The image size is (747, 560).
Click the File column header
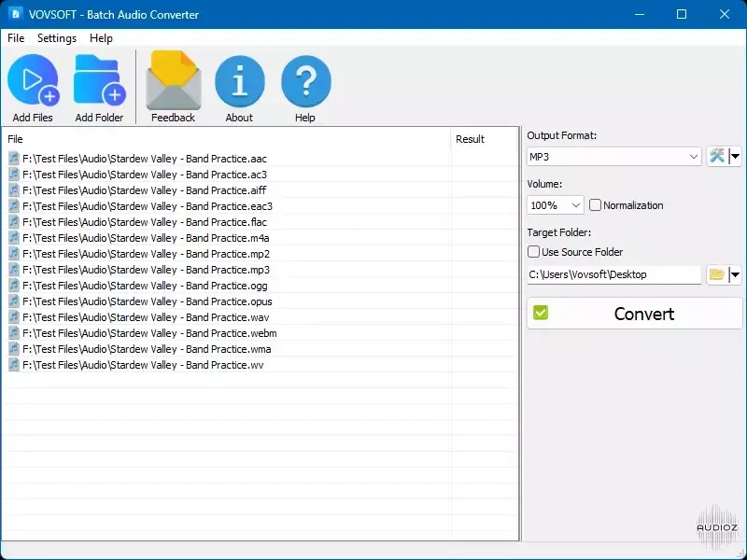pyautogui.click(x=226, y=139)
